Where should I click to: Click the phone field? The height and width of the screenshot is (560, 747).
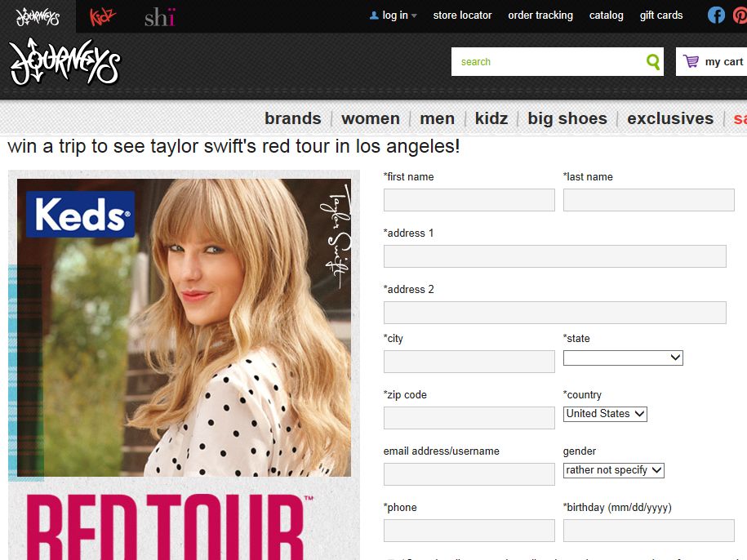[469, 531]
